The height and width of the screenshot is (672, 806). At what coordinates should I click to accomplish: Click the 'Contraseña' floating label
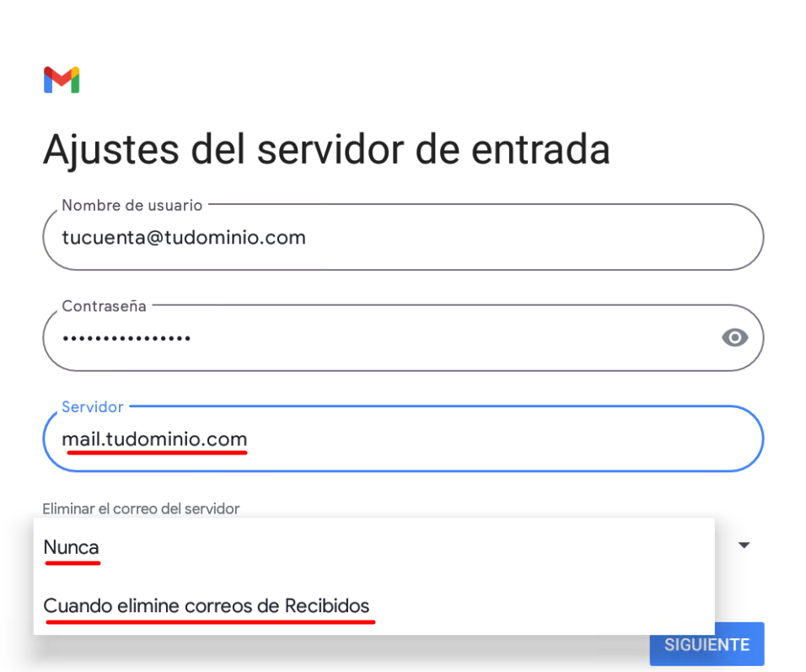[104, 306]
